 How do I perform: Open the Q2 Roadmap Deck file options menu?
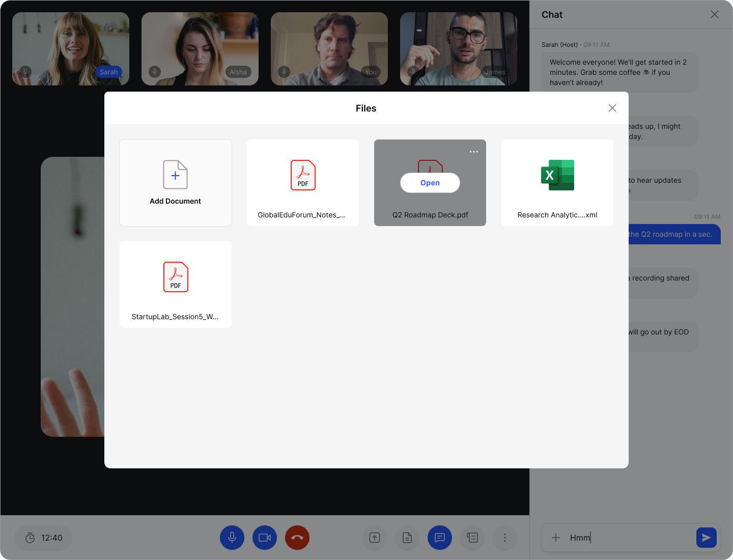point(474,152)
